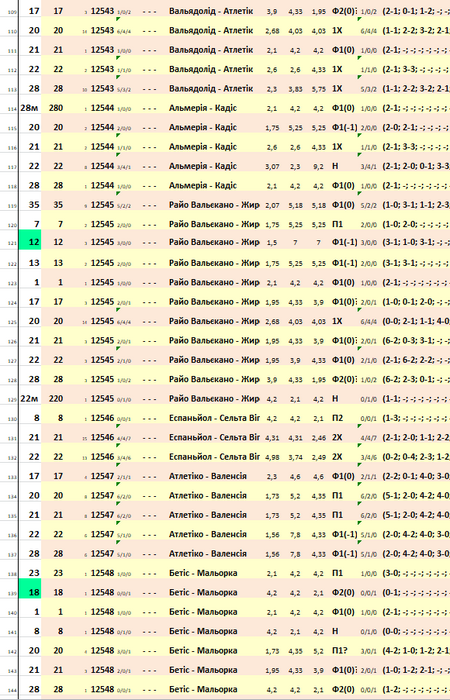Image resolution: width=450 pixels, height=700 pixels.
Task: Click the scores cell starting with (4-2; 1-0
Action: (x=415, y=651)
